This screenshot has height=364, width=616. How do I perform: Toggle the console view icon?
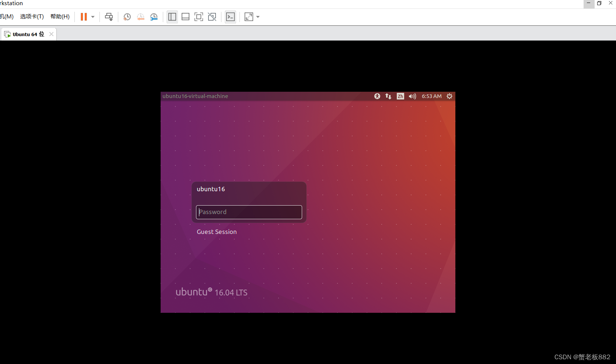[231, 17]
